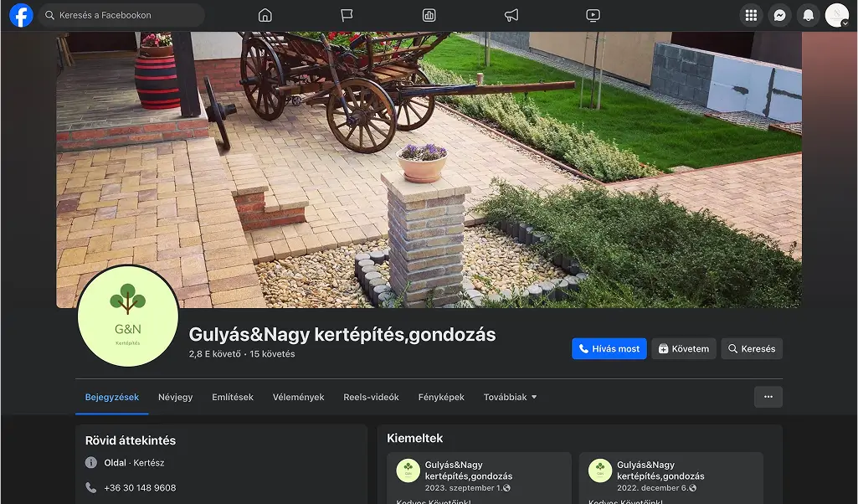Open the Reels-videók tab
This screenshot has width=858, height=504.
coord(371,398)
